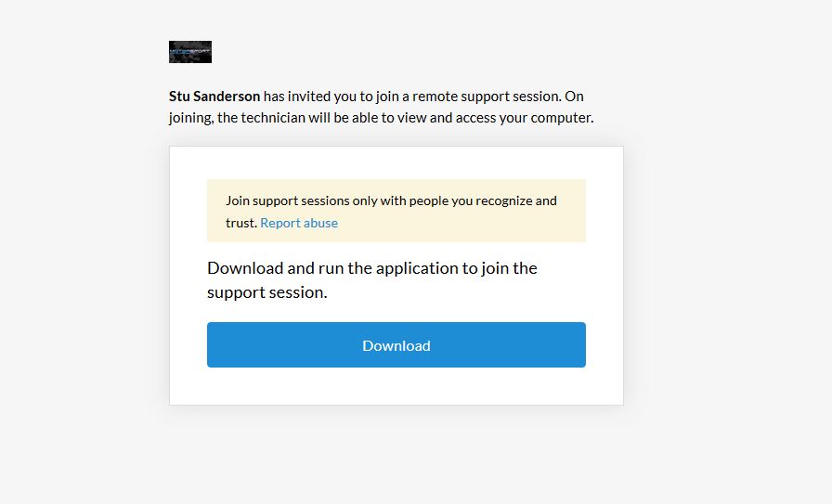Click the 'Download and run the application' heading
832x504 pixels.
(x=372, y=280)
